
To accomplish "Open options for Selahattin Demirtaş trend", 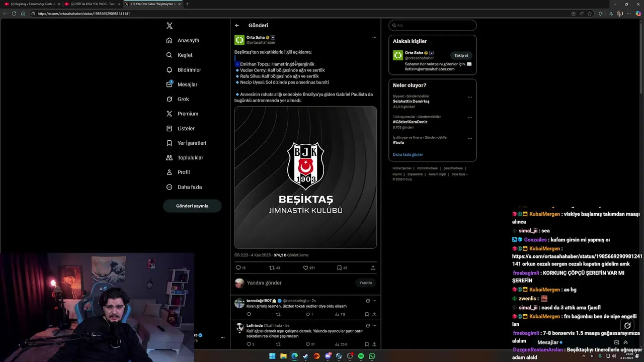I will click(x=470, y=97).
